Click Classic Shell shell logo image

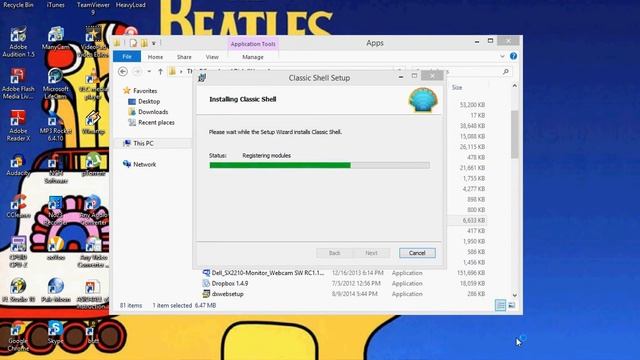click(x=423, y=99)
